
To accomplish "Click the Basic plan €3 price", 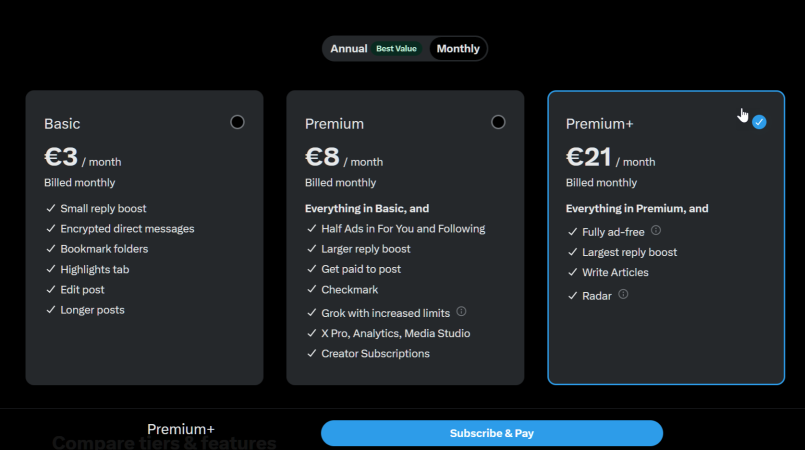I will pyautogui.click(x=61, y=158).
